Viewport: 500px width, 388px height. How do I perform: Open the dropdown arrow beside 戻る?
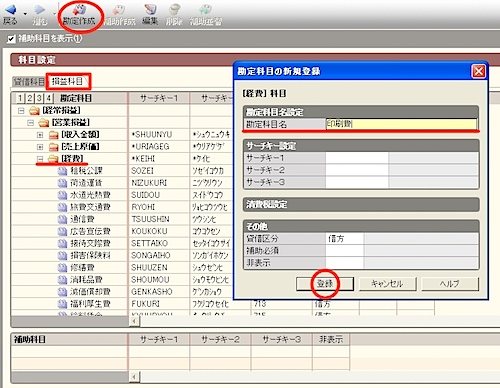click(25, 14)
